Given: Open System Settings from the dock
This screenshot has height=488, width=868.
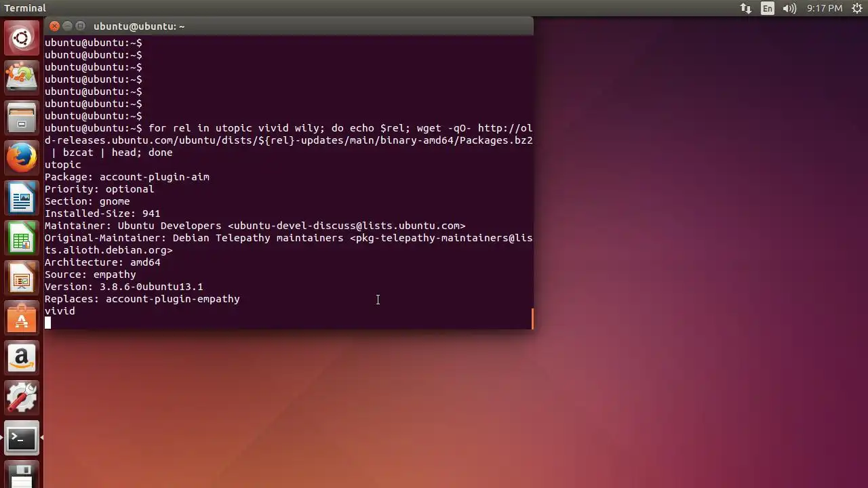Looking at the screenshot, I should [x=22, y=398].
